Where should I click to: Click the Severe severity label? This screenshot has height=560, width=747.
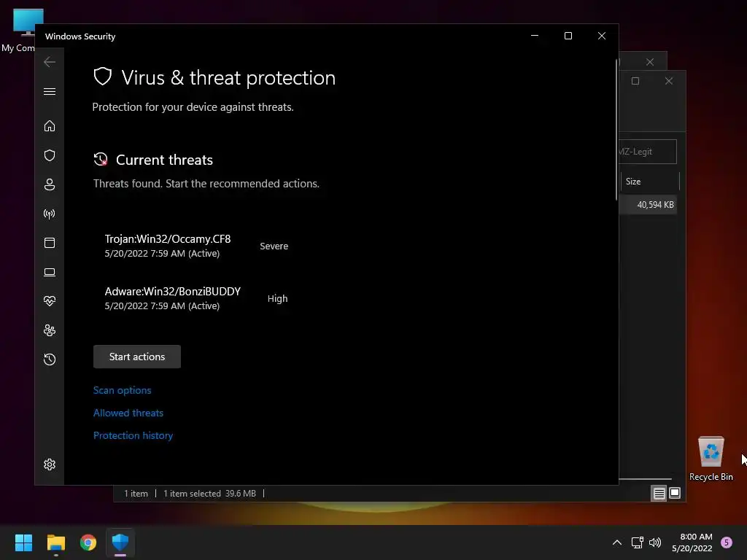point(274,246)
